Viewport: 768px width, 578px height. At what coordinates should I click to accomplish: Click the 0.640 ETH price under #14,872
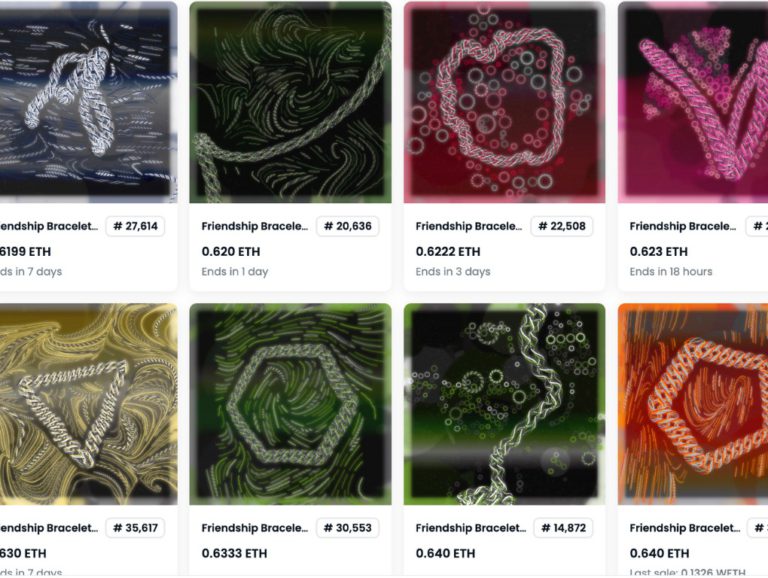pyautogui.click(x=445, y=554)
